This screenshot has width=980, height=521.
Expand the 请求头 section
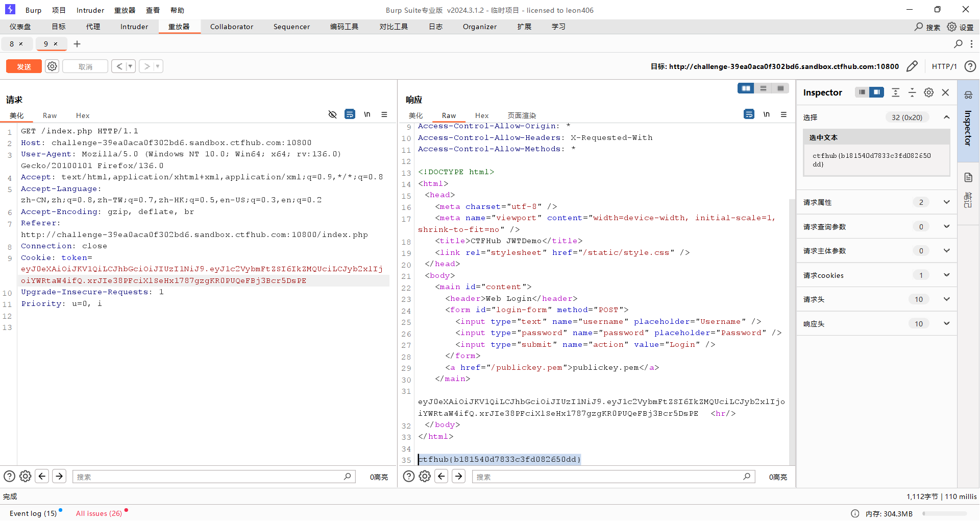point(946,299)
